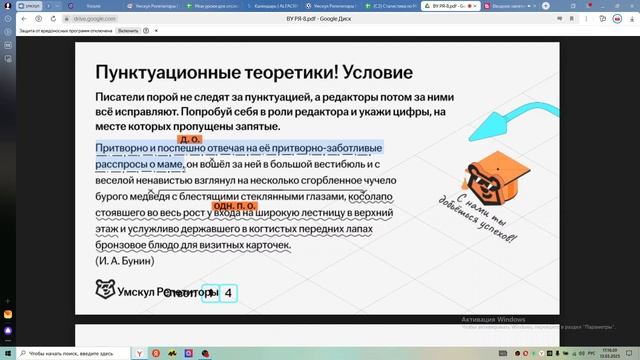
Task: Open Yandex Browser from the taskbar
Action: pos(140,353)
